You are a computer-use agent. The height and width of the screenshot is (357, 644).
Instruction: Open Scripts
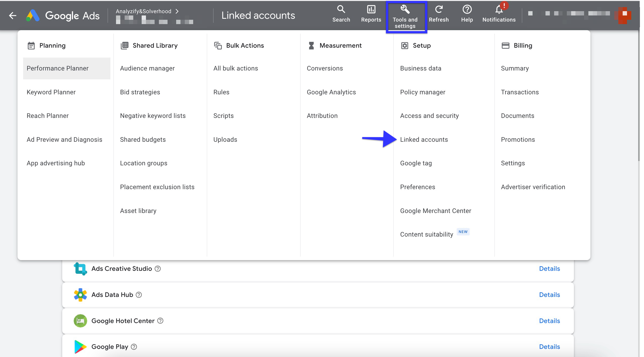click(x=223, y=116)
